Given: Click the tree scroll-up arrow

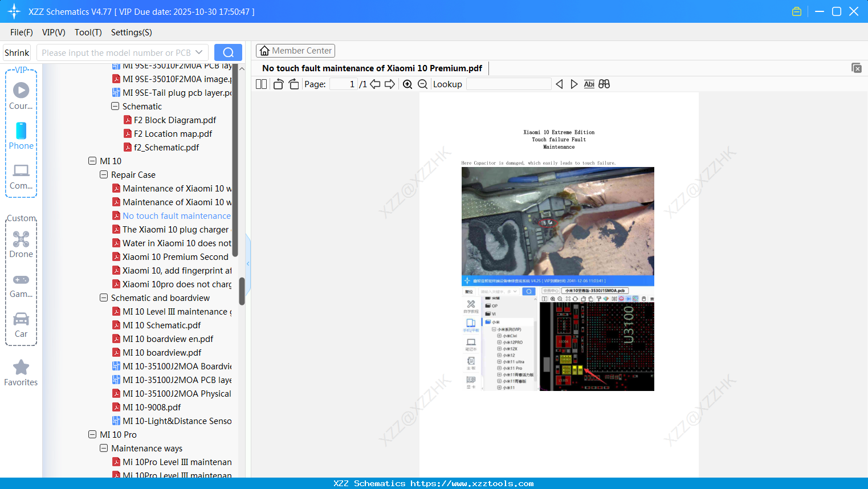Looking at the screenshot, I should tap(242, 69).
